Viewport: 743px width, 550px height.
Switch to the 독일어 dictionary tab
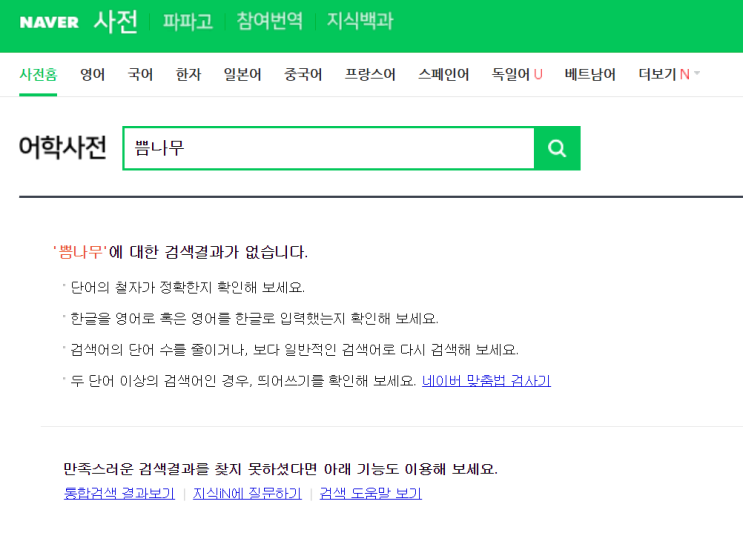tap(511, 74)
